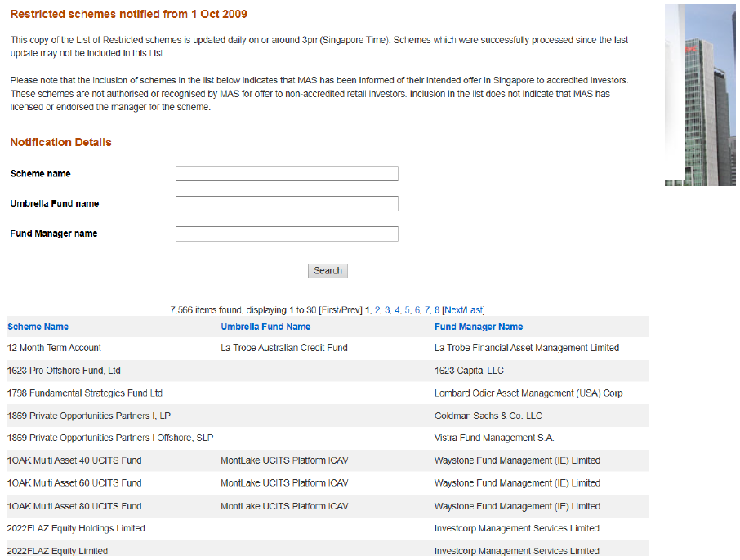
Task: Click the Scheme name input field
Action: pyautogui.click(x=287, y=174)
